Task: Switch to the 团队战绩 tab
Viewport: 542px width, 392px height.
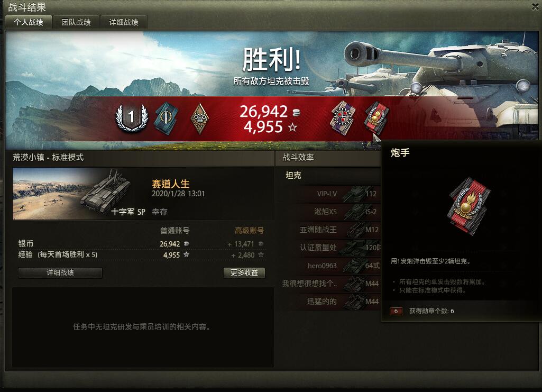Action: point(76,22)
